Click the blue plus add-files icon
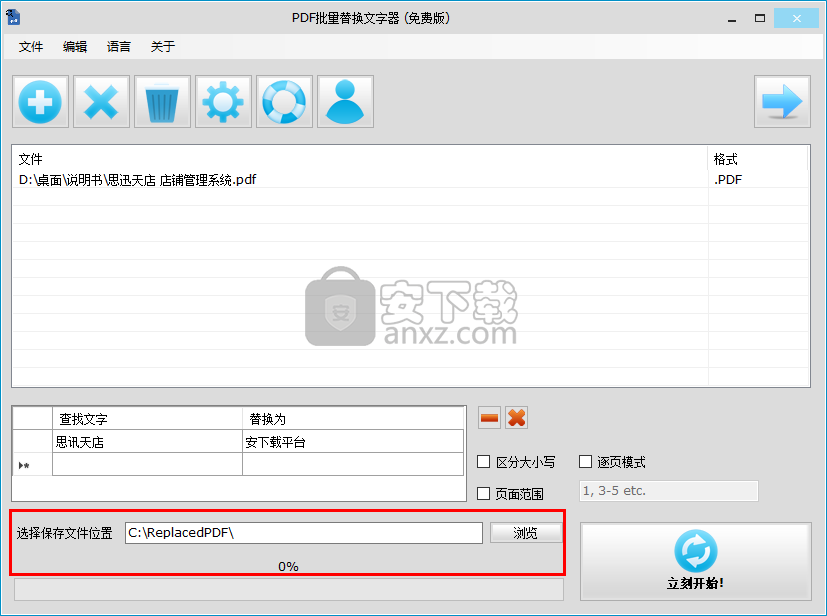The width and height of the screenshot is (827, 616). [x=41, y=101]
